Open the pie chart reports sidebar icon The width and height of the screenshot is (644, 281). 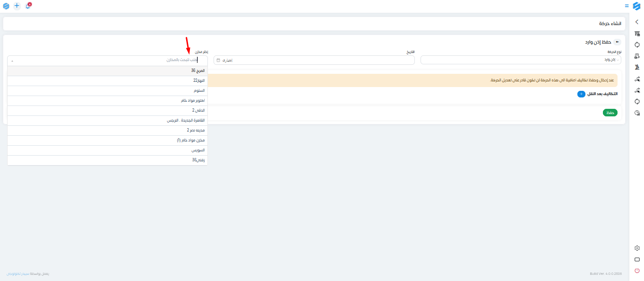[x=637, y=113]
